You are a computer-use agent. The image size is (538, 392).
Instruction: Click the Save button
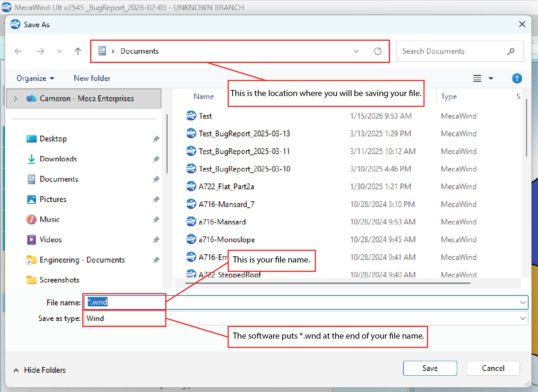click(x=430, y=368)
